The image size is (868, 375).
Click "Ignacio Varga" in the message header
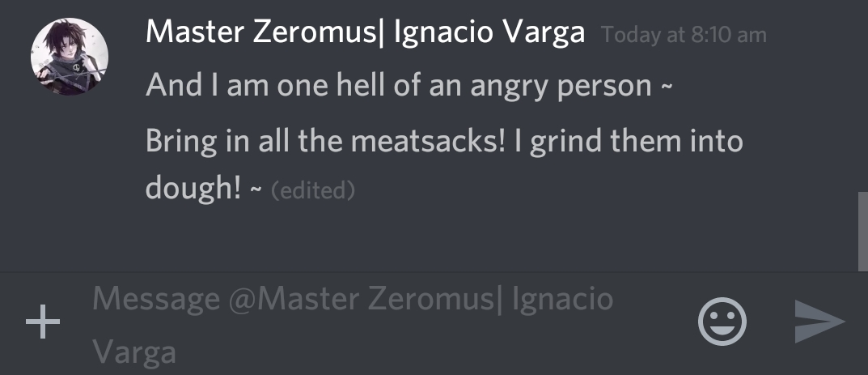pyautogui.click(x=489, y=33)
